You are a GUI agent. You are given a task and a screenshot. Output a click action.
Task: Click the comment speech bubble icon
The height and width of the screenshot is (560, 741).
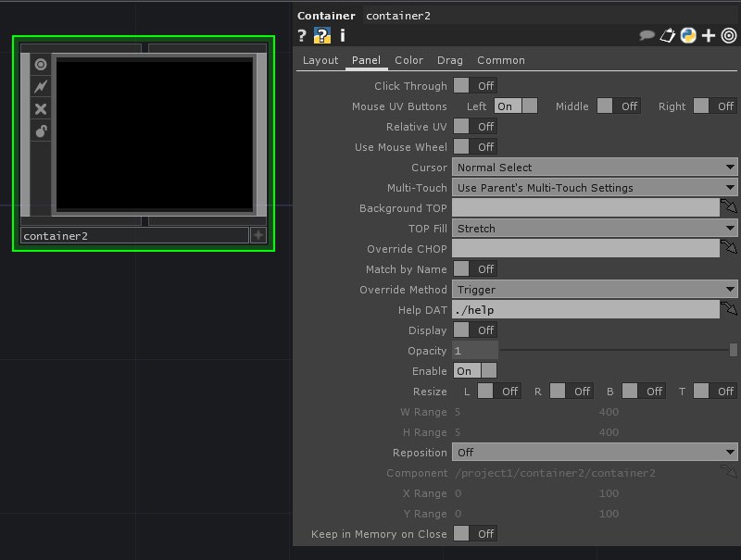coord(647,36)
